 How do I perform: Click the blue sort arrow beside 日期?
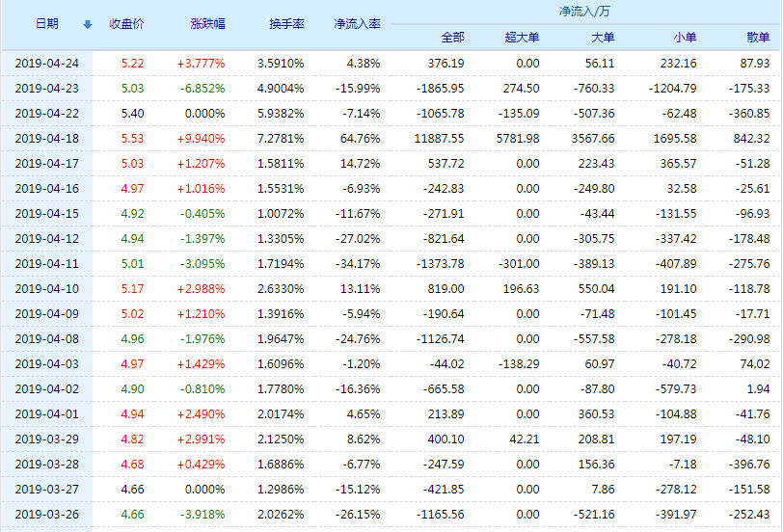click(88, 24)
